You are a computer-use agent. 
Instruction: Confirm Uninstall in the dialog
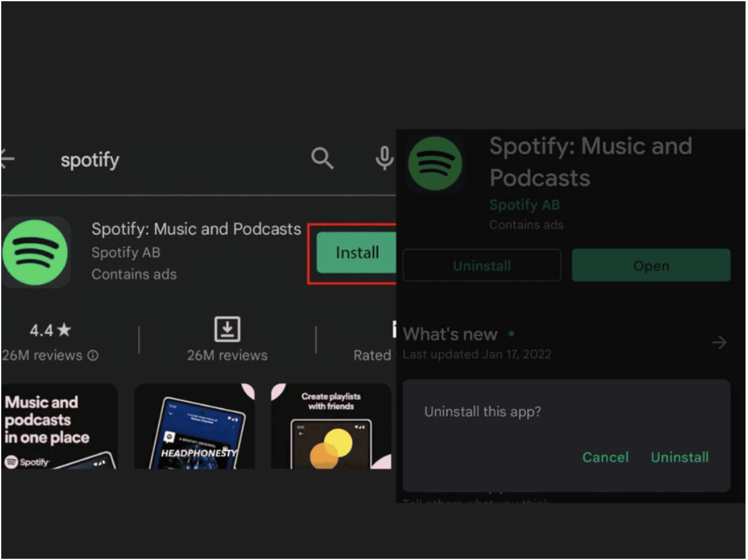click(679, 457)
